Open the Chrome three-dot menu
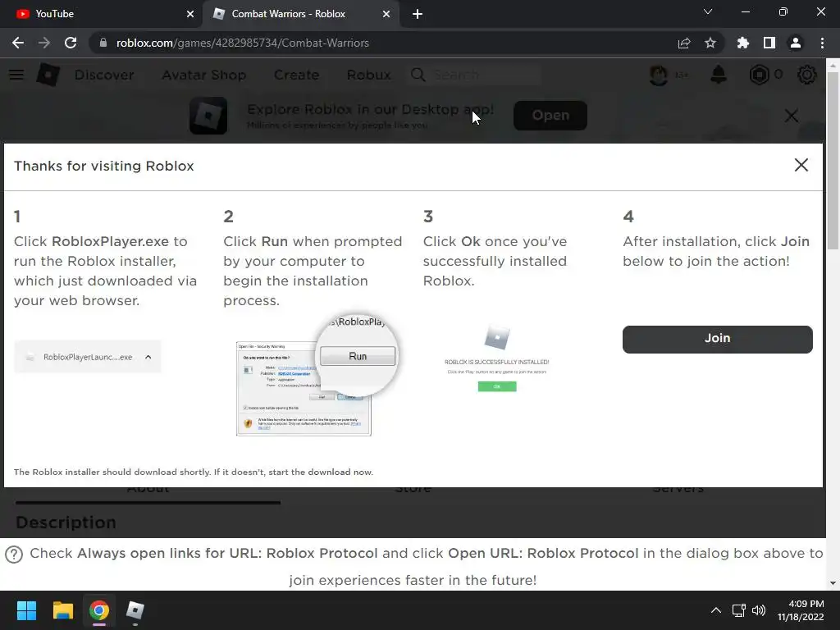 822,43
